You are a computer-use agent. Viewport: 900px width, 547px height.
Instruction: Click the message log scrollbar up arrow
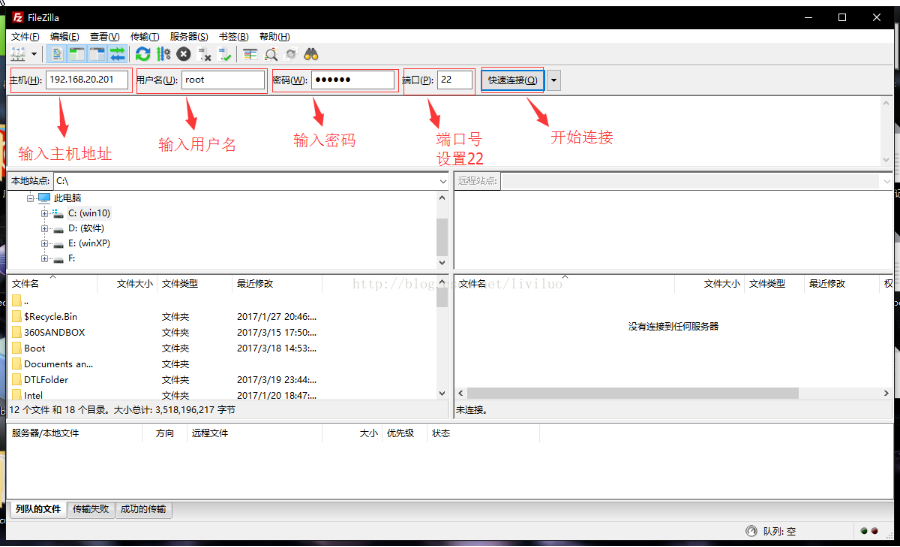point(886,103)
